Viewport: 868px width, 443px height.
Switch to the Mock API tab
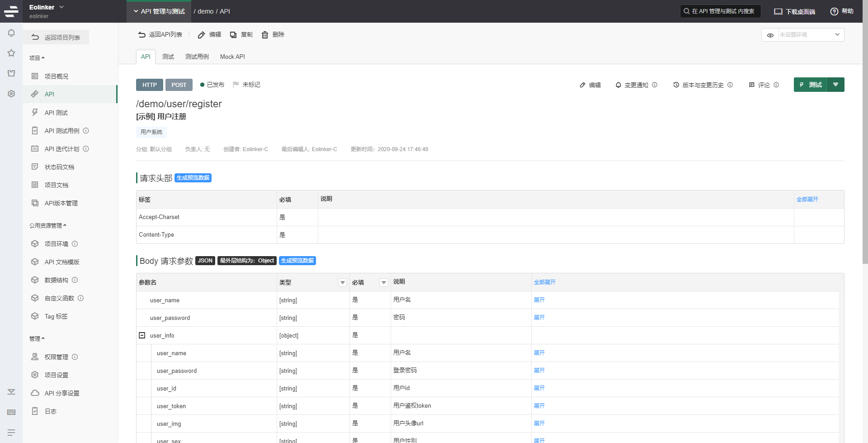point(232,57)
